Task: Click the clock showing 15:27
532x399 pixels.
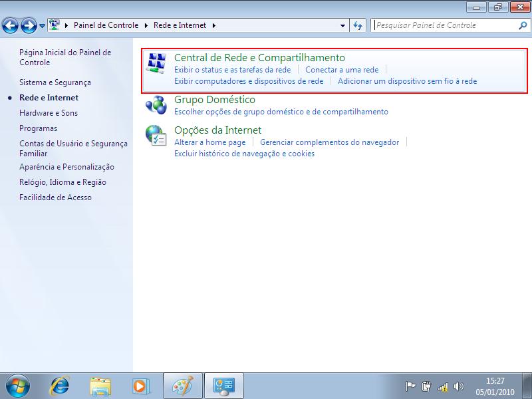Action: click(x=495, y=381)
